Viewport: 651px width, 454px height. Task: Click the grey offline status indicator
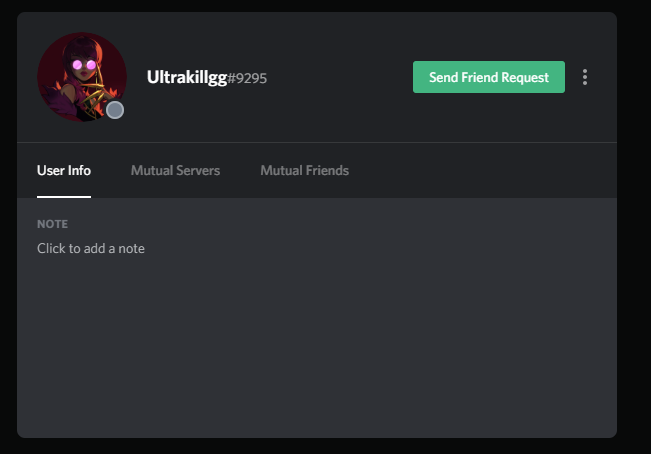(x=115, y=110)
